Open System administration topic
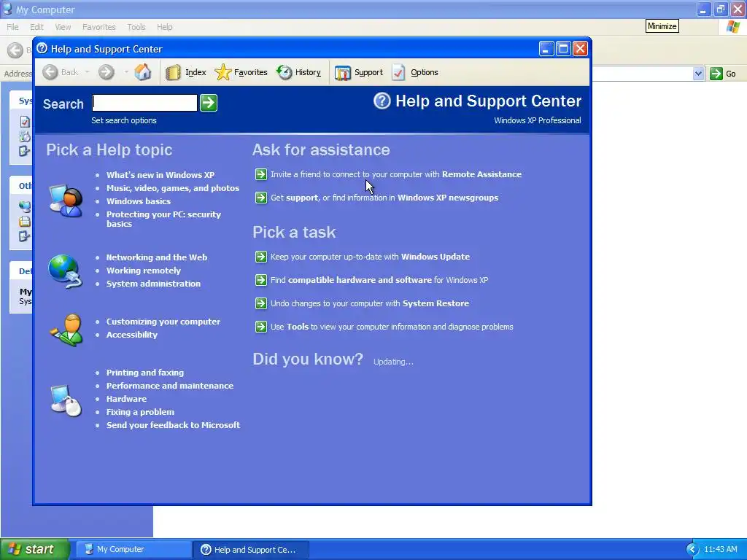The height and width of the screenshot is (560, 747). pos(153,284)
